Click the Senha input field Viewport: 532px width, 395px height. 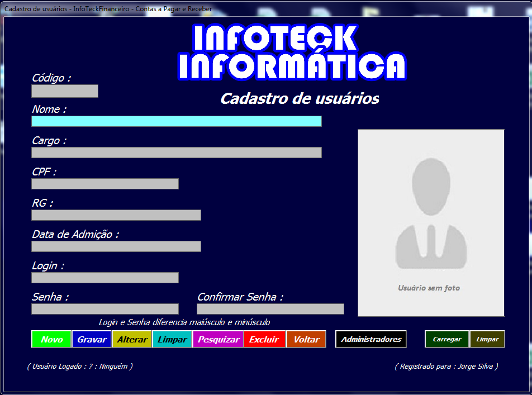click(104, 308)
